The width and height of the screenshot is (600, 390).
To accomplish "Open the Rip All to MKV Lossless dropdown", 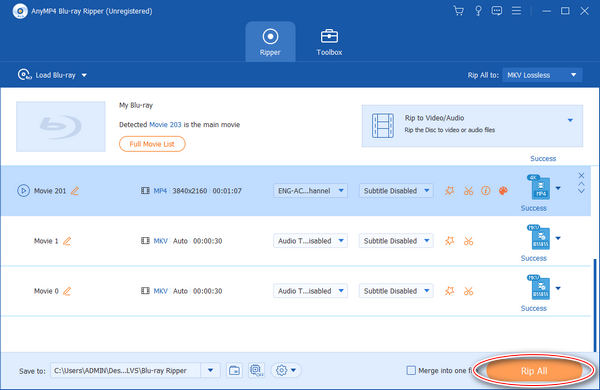I will (x=542, y=75).
